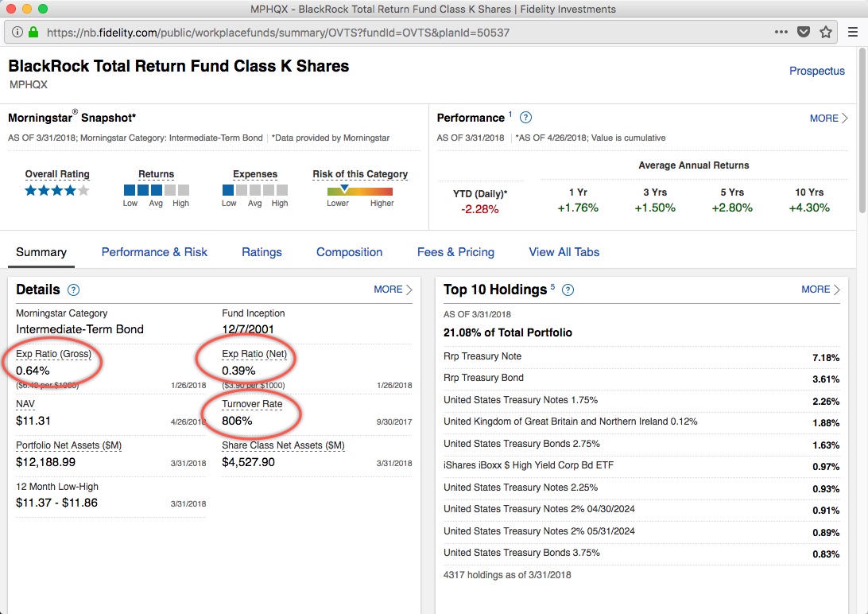Click the site information icon in address bar
The width and height of the screenshot is (868, 614).
point(17,32)
